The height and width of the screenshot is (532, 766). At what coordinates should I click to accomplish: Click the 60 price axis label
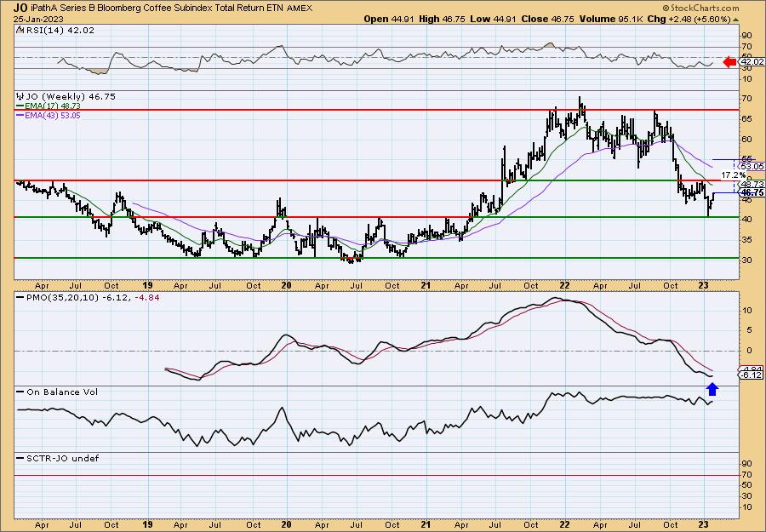click(x=747, y=140)
